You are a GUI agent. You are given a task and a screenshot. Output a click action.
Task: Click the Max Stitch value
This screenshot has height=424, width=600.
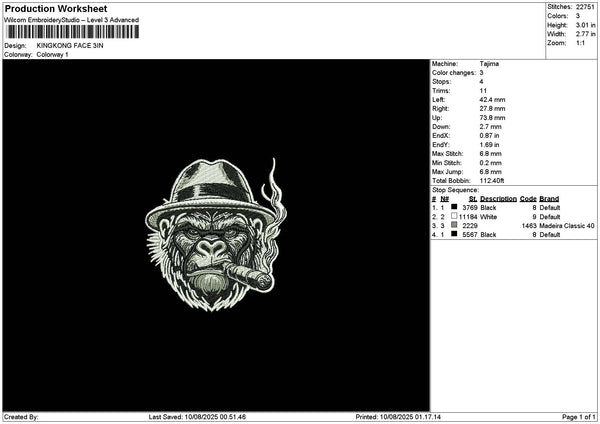[x=491, y=153]
